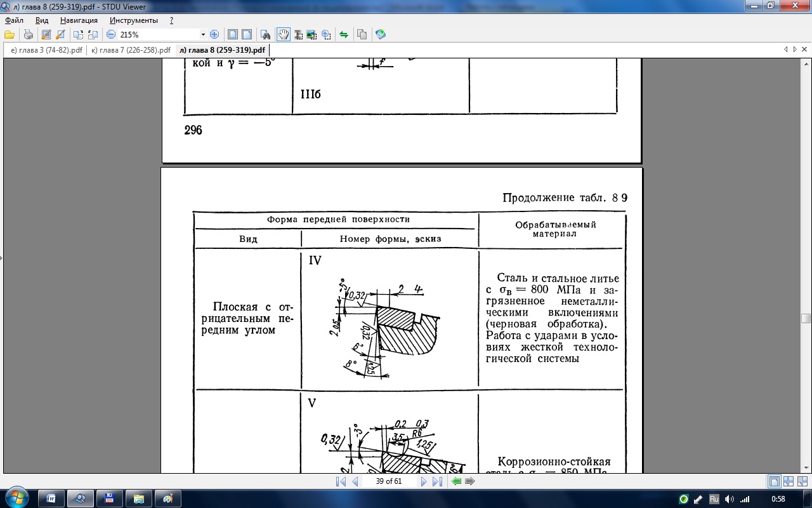Open Paint app from taskbar
Screen dimensions: 812x508
[x=167, y=498]
